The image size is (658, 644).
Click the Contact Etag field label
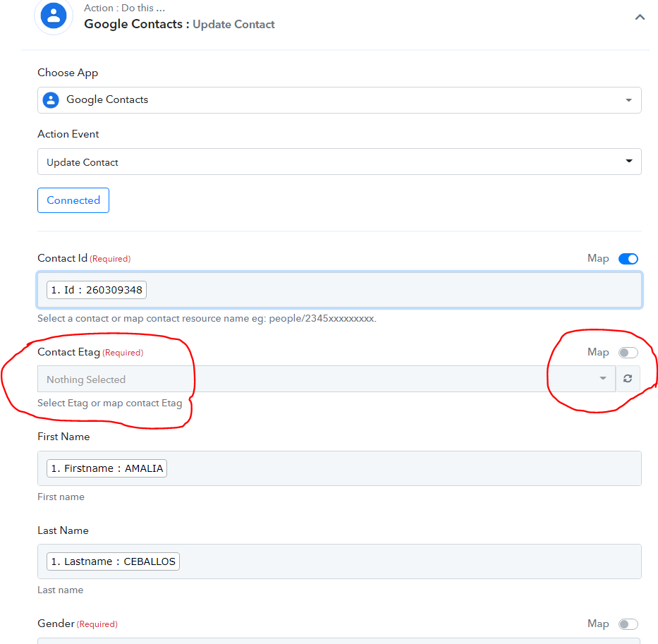pos(90,352)
